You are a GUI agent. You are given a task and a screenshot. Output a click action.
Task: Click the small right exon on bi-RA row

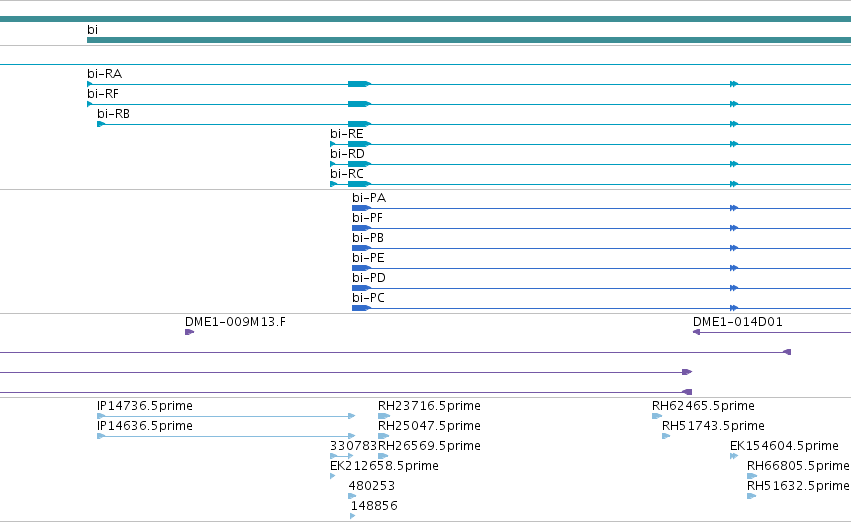click(734, 84)
